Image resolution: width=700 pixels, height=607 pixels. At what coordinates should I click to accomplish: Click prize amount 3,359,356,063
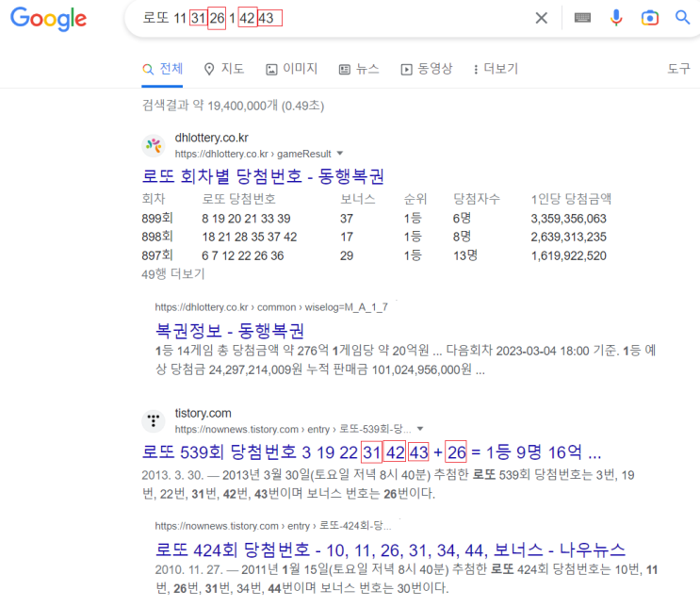[569, 219]
